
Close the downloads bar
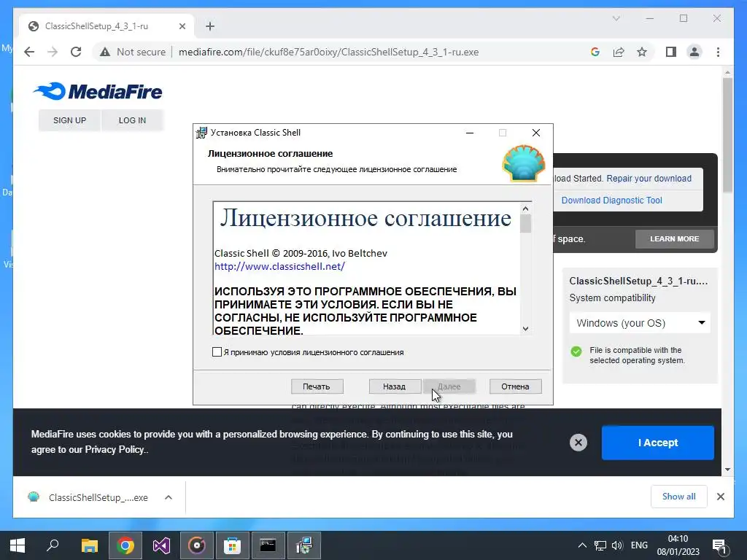(x=720, y=497)
